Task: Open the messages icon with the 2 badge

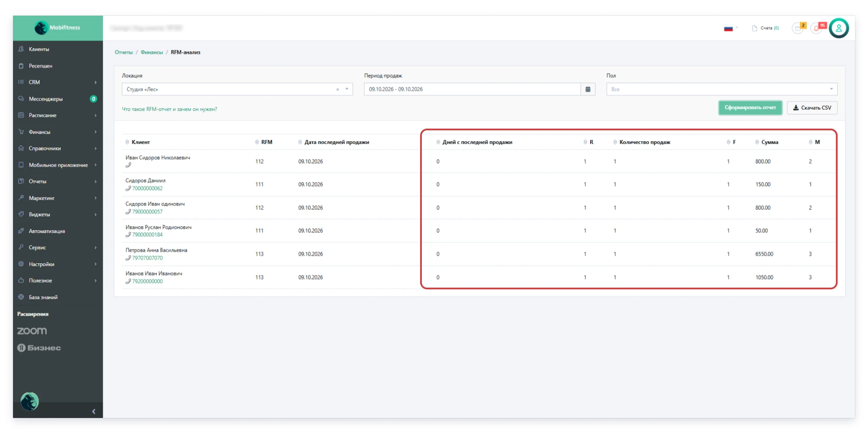Action: [x=799, y=28]
